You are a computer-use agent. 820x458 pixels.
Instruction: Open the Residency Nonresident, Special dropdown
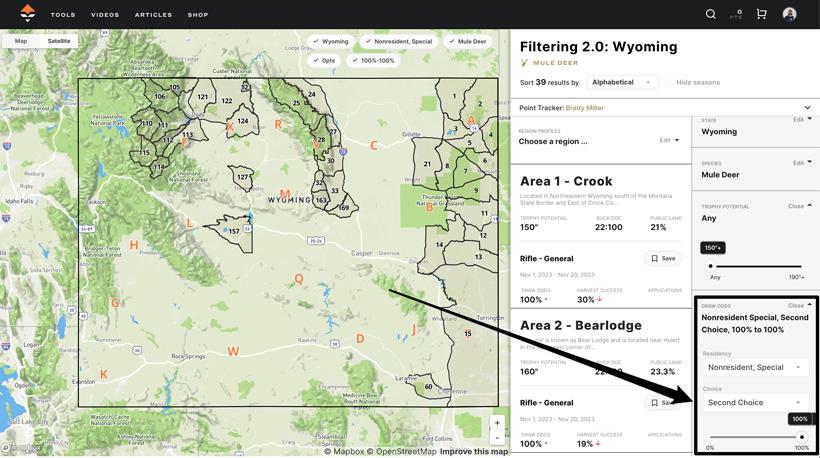point(754,368)
